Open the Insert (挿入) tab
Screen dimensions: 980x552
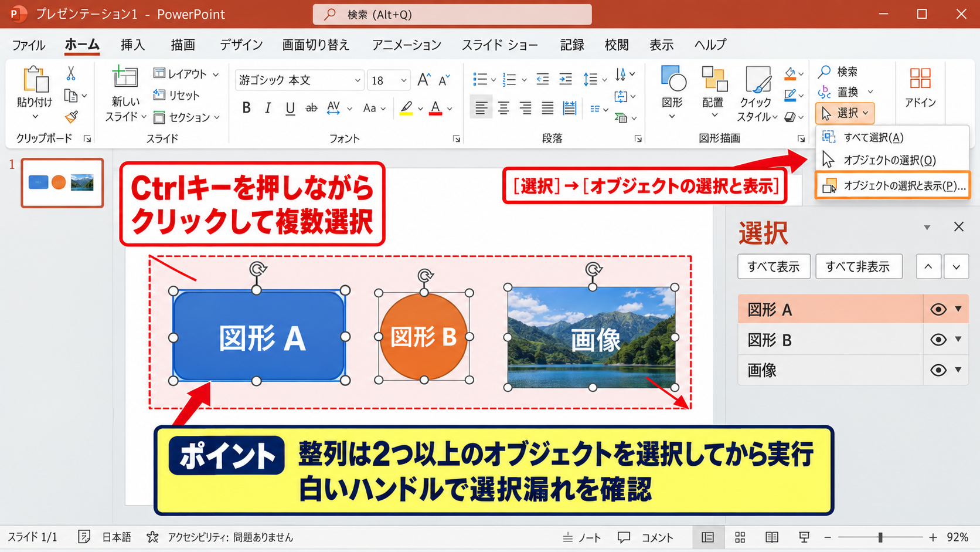(x=132, y=45)
